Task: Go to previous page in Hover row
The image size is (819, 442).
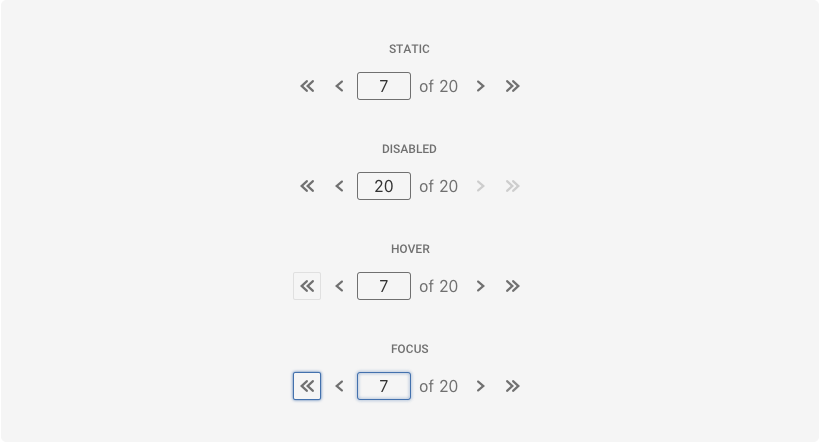Action: 339,286
